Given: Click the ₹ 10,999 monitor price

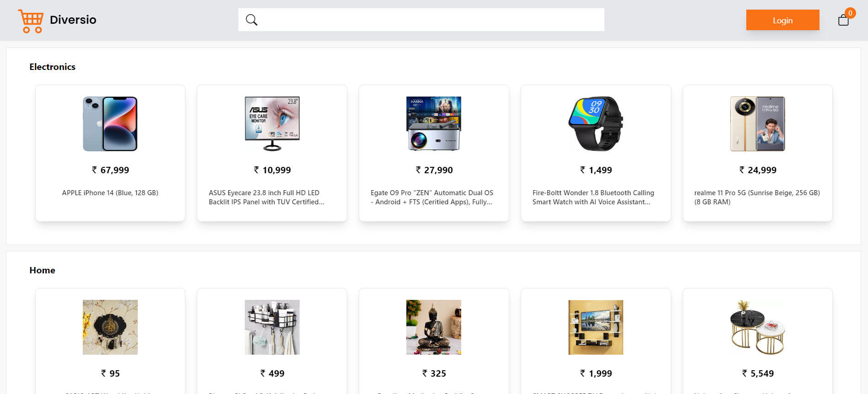Looking at the screenshot, I should (x=272, y=170).
